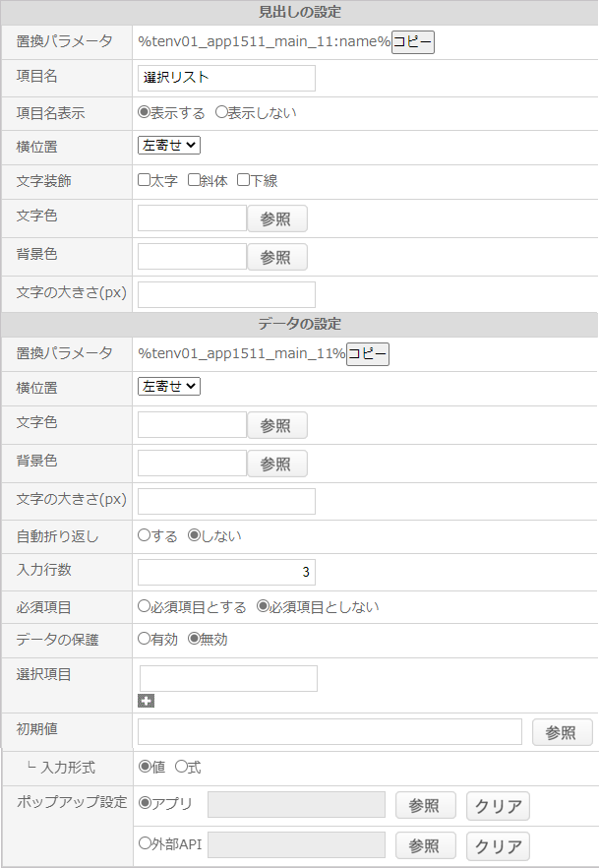
Task: Click 参照 beside 初期値 field
Action: click(562, 732)
